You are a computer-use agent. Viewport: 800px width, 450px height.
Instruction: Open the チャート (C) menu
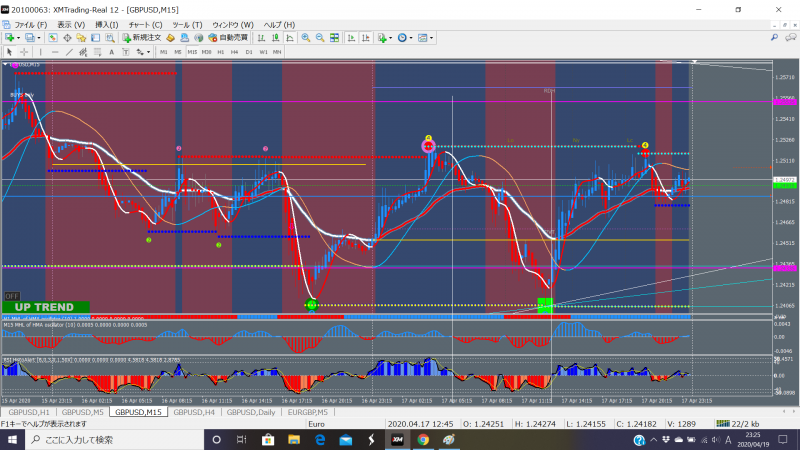tap(145, 24)
